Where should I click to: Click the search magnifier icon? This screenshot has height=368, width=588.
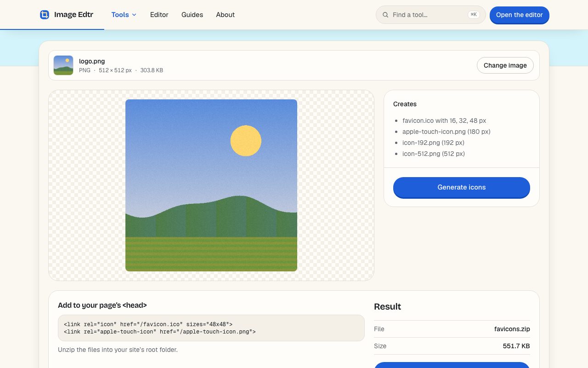(x=385, y=15)
